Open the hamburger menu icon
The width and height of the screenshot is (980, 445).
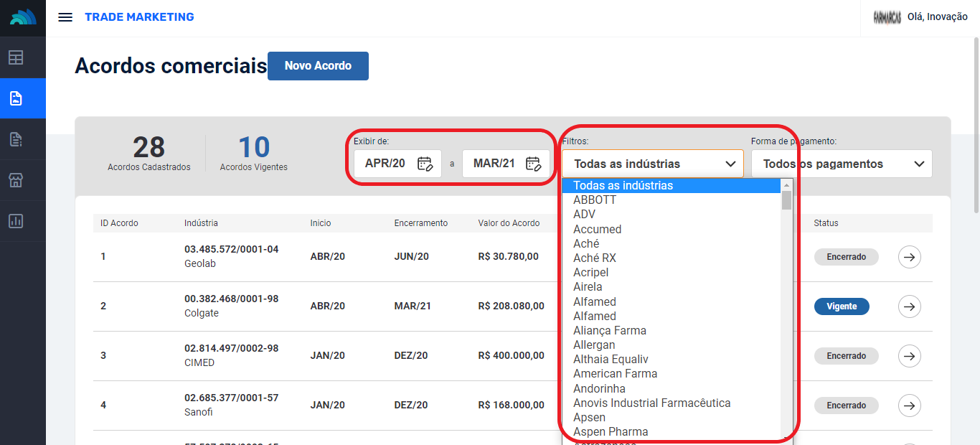pyautogui.click(x=65, y=17)
